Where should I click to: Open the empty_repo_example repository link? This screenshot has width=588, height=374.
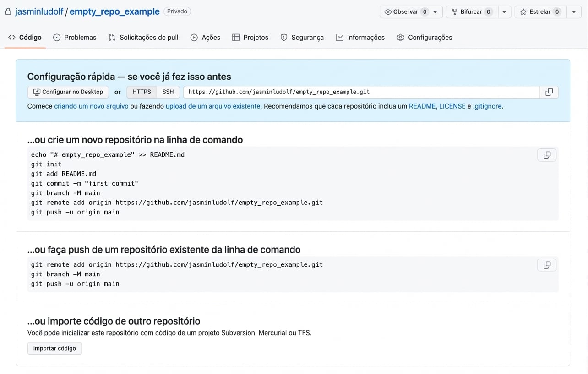tap(114, 11)
